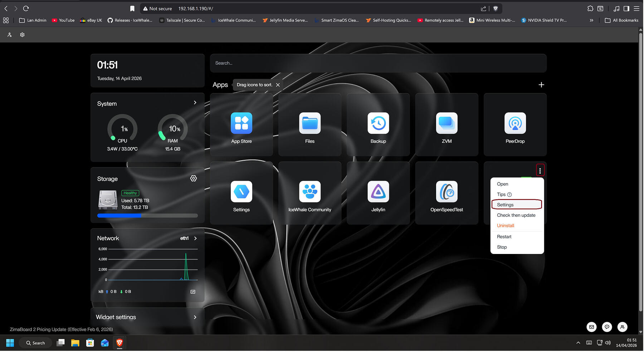This screenshot has width=644, height=362.
Task: Open the Jellyfin app
Action: (378, 192)
